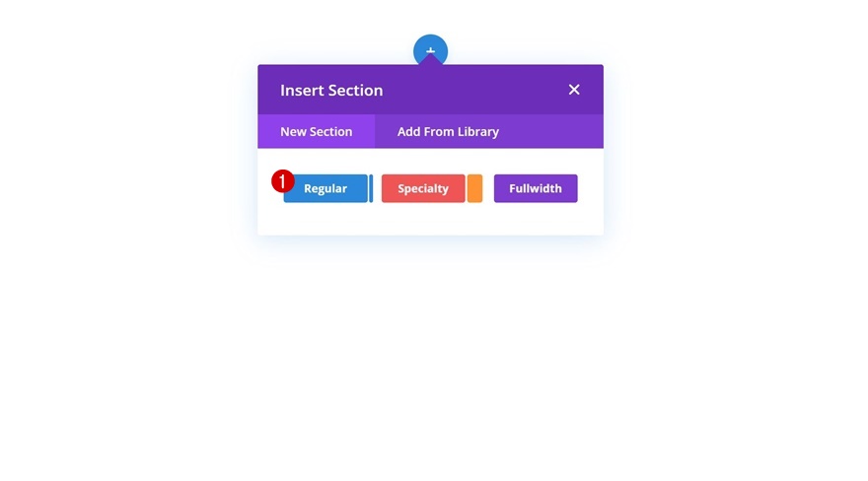
Task: Add a Fullwidth section
Action: [x=536, y=188]
